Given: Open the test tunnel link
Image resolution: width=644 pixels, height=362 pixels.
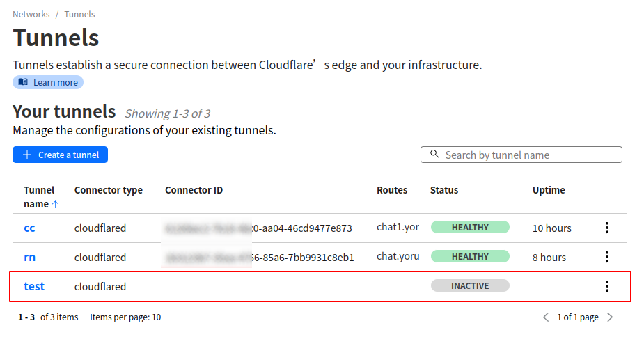Looking at the screenshot, I should click(34, 286).
